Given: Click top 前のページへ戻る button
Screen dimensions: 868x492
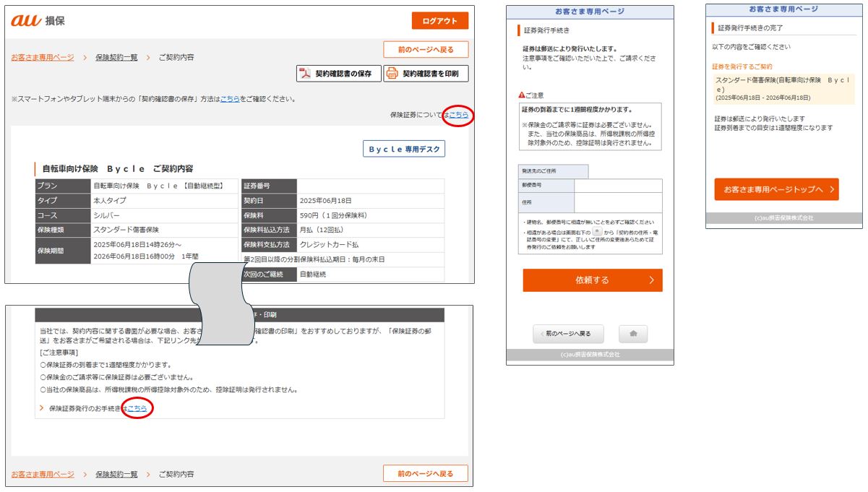Looking at the screenshot, I should (426, 50).
